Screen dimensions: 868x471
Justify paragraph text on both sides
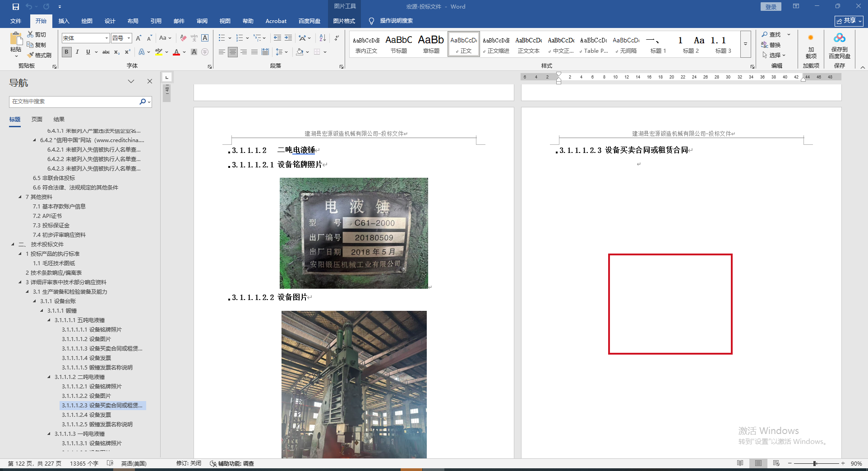(254, 52)
